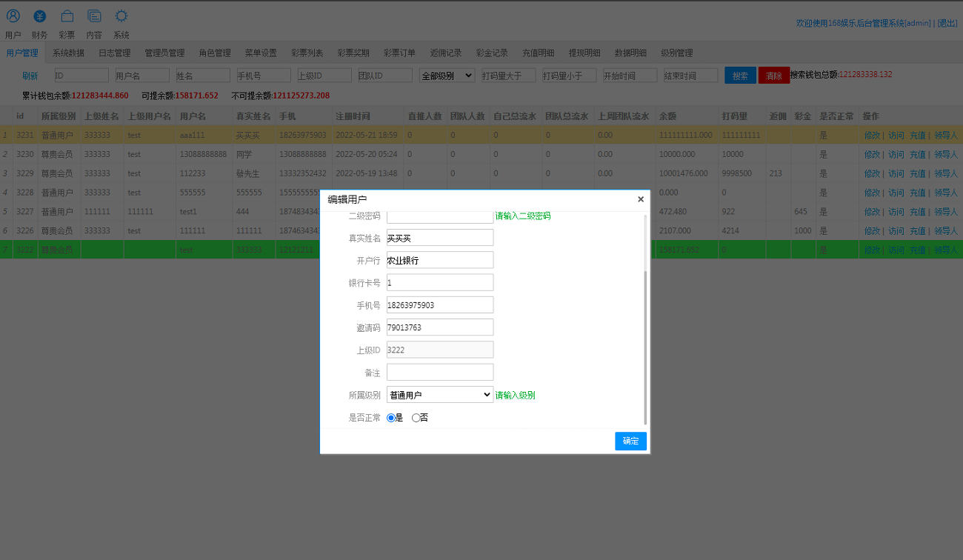Click the blue 搜索 search button
This screenshot has height=560, width=963.
coord(740,76)
